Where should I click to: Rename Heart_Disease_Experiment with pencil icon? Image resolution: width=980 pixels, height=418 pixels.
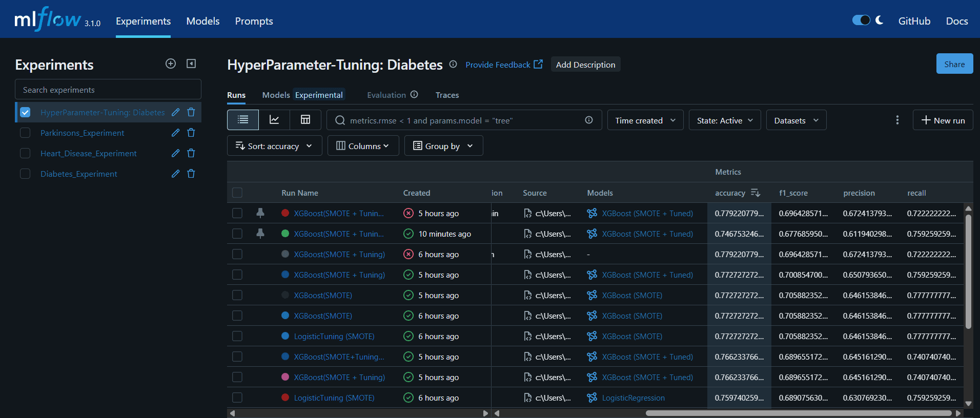[x=176, y=153]
